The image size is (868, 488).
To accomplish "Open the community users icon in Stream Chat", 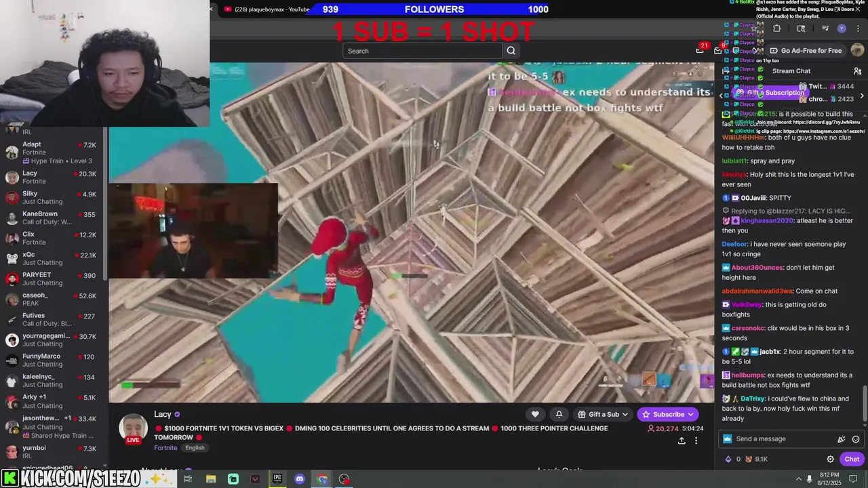I will [857, 71].
